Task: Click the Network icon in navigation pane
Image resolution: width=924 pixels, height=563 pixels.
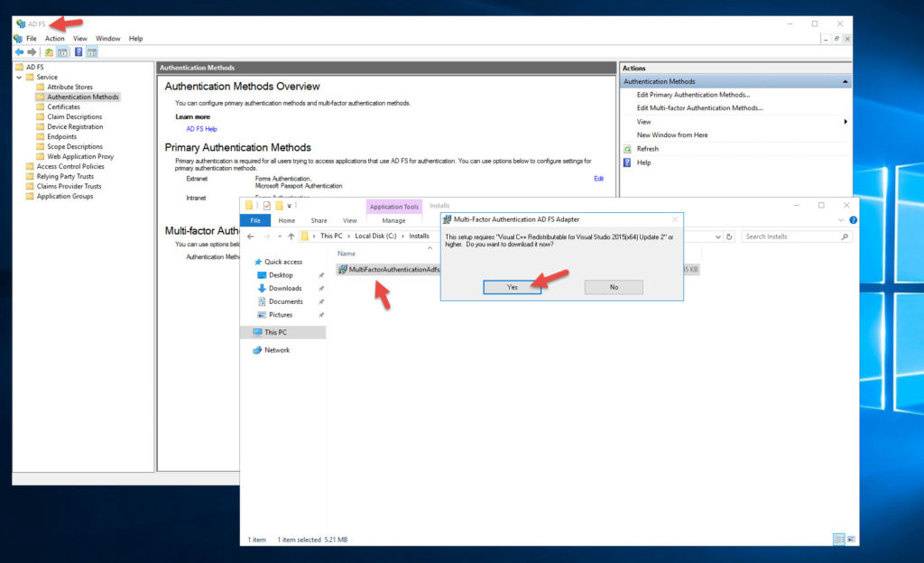Action: tap(258, 350)
